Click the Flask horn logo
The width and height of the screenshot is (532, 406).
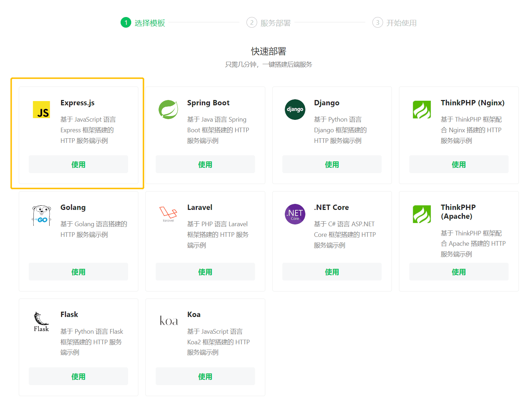[x=41, y=322]
